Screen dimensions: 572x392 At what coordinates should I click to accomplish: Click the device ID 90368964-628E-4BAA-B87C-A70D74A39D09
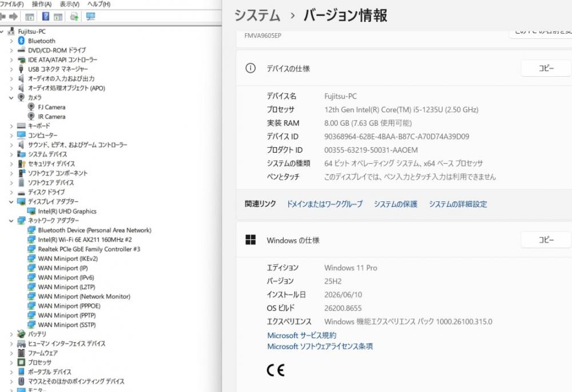point(396,137)
